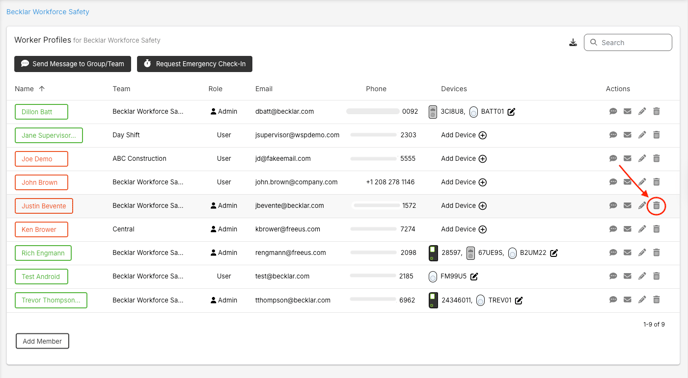Open Trevor Thompson's profile name tag

tap(51, 300)
